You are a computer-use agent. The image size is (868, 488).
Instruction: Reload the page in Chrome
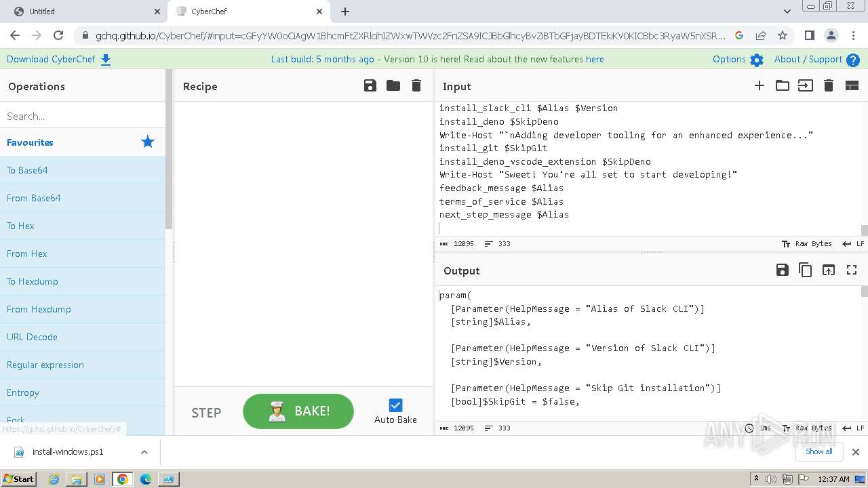click(x=58, y=35)
